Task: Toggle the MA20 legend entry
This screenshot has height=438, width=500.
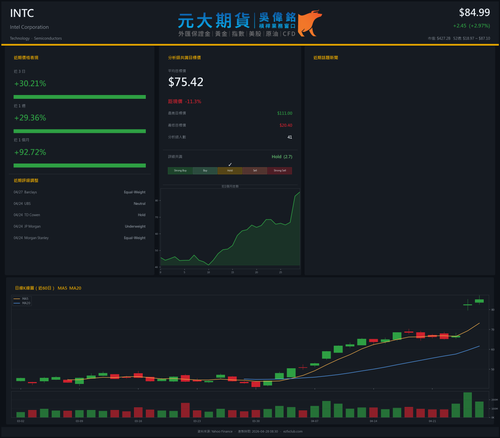Action: (x=22, y=303)
